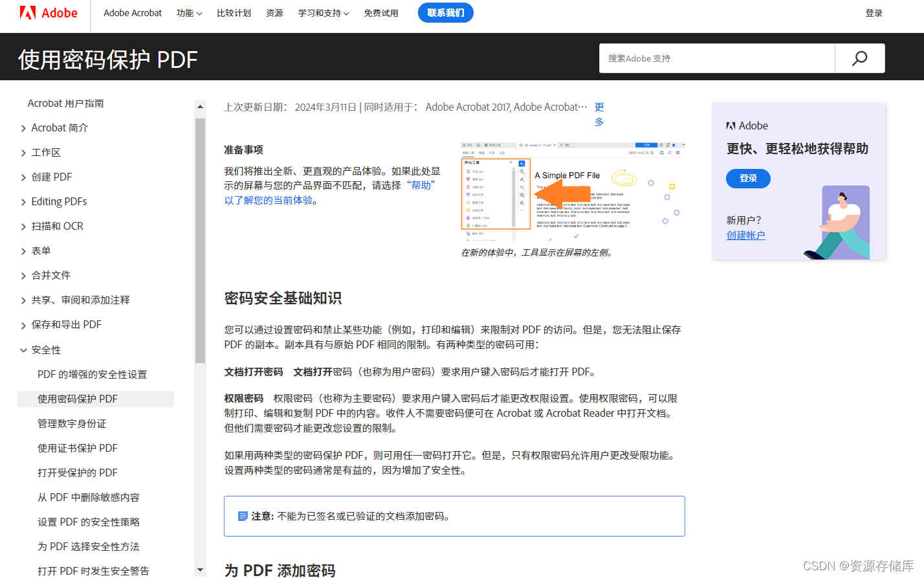Select Adobe Acrobat in the top menu
The image size is (924, 578).
click(133, 12)
